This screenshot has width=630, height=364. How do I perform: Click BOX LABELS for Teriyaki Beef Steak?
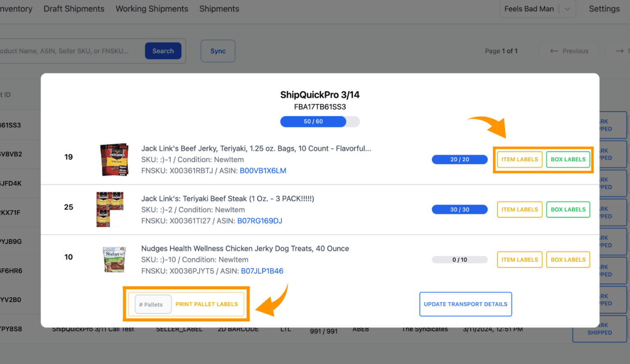click(568, 209)
